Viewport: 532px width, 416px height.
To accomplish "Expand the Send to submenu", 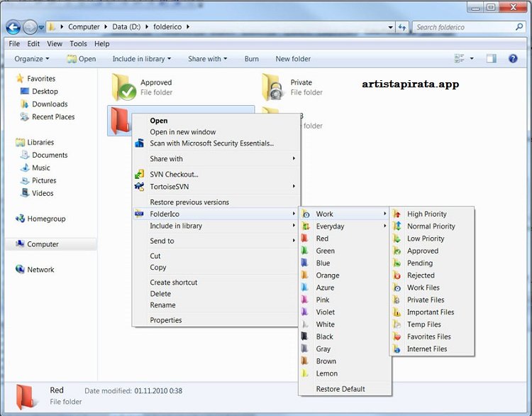I will pos(216,241).
